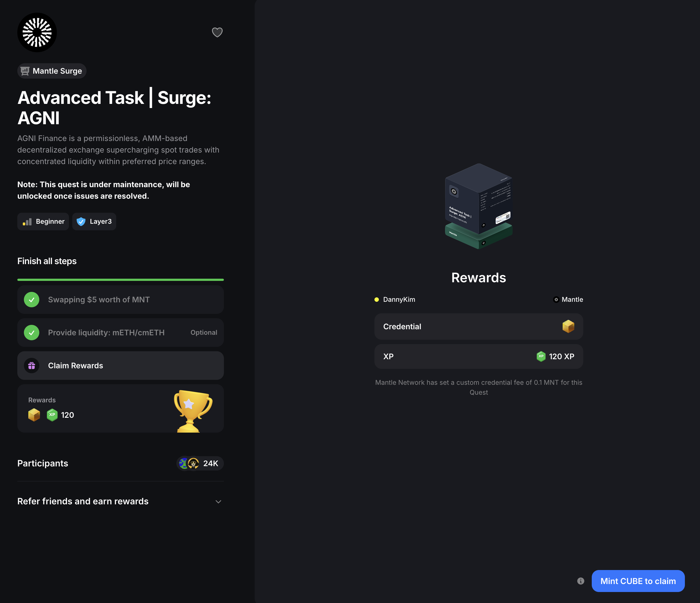Click the green quest progress bar

120,280
